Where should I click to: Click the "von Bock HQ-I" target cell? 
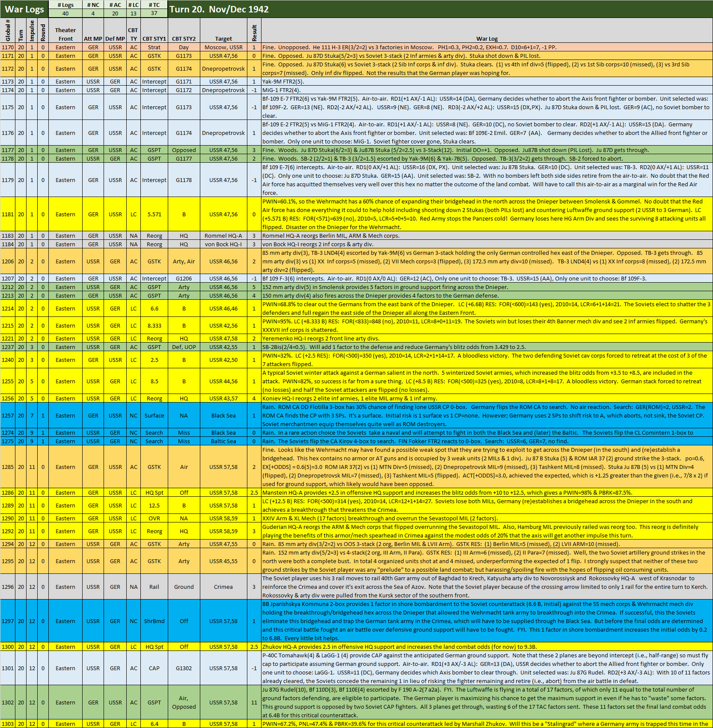[x=223, y=244]
